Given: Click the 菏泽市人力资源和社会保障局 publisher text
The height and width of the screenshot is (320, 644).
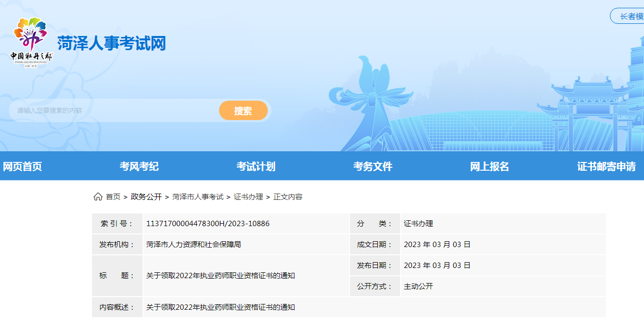Looking at the screenshot, I should pyautogui.click(x=194, y=245).
